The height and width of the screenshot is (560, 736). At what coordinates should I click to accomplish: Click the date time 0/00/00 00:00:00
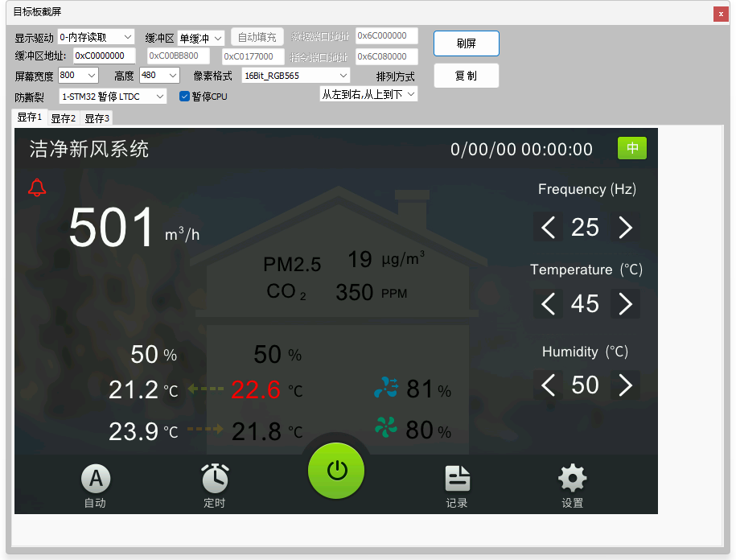[x=521, y=150]
